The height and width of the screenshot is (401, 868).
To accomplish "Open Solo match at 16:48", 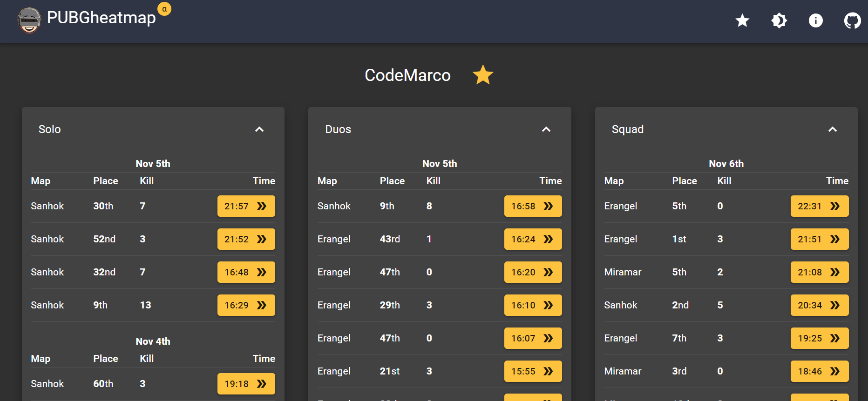I will 246,272.
